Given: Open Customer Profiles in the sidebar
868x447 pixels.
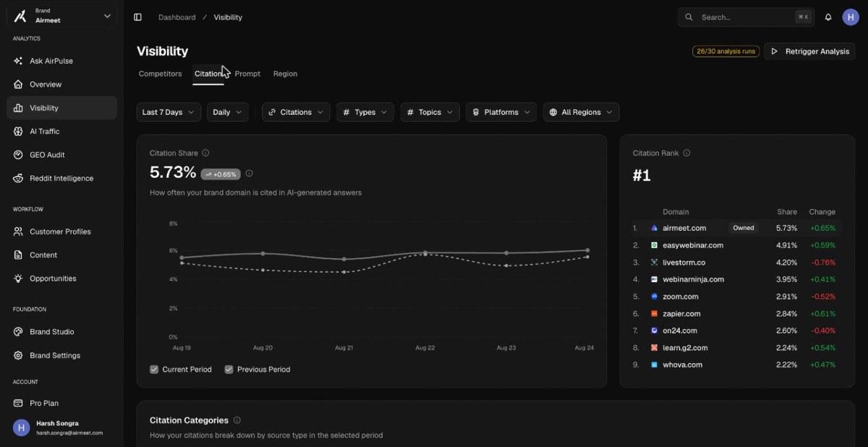Looking at the screenshot, I should (61, 231).
